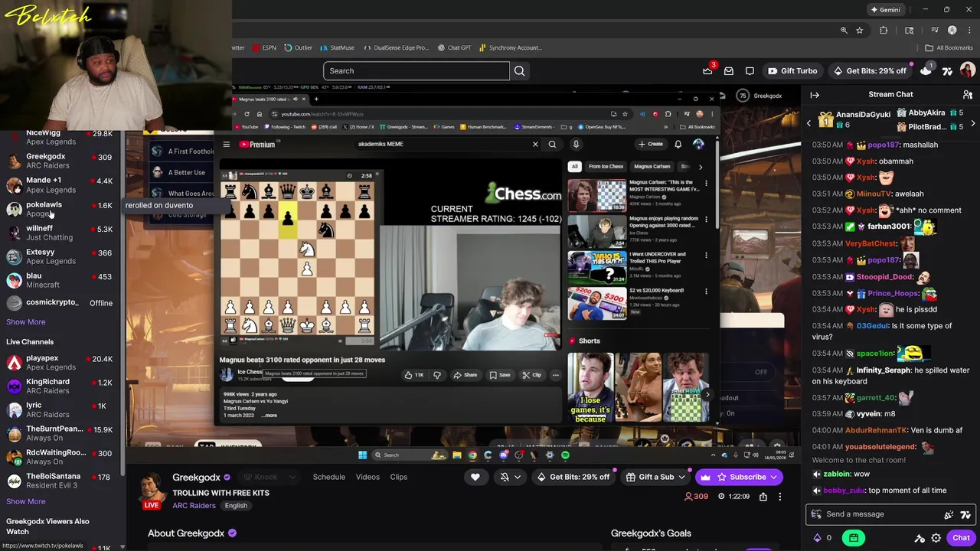Click the English language tag
The height and width of the screenshot is (551, 980).
pos(236,506)
